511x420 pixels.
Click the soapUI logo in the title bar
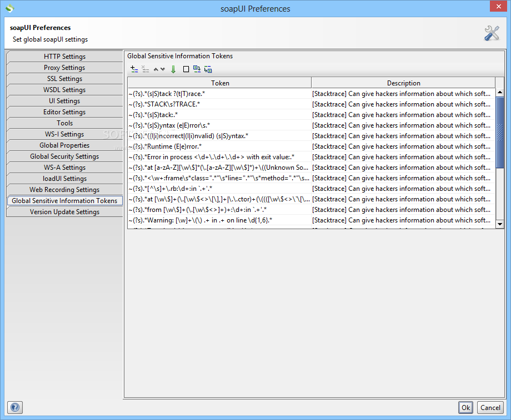(x=10, y=8)
